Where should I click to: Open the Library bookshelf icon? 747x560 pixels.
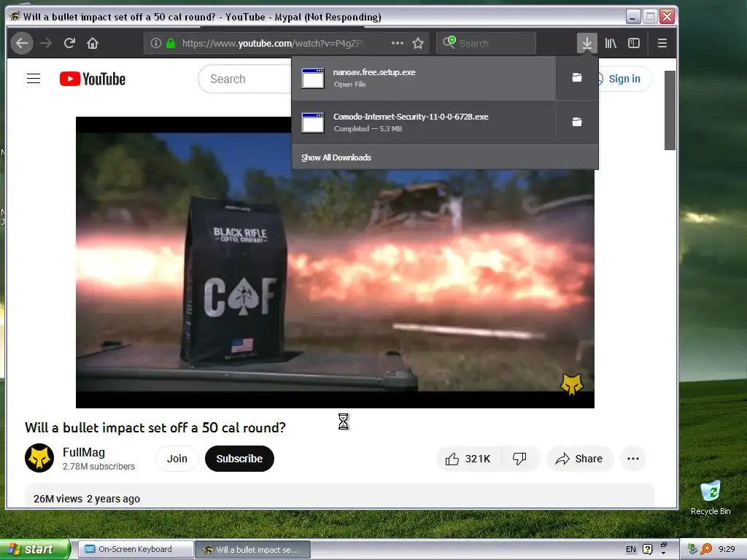click(611, 43)
